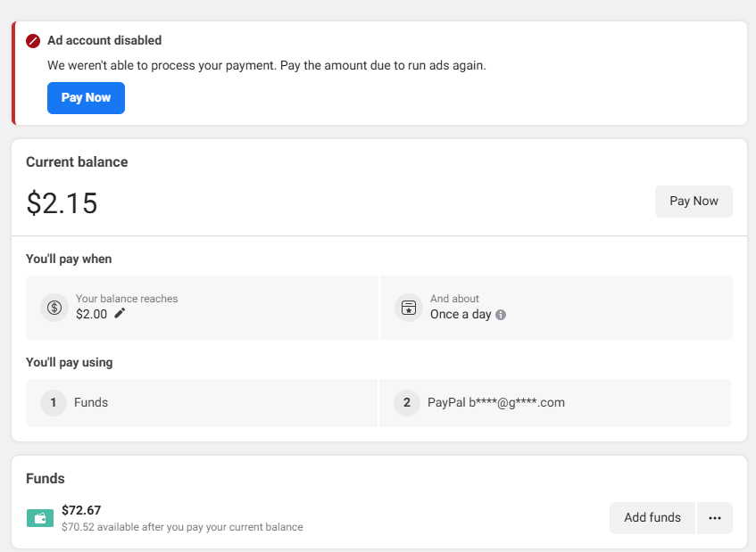Select the PayPal payment method row

(555, 403)
